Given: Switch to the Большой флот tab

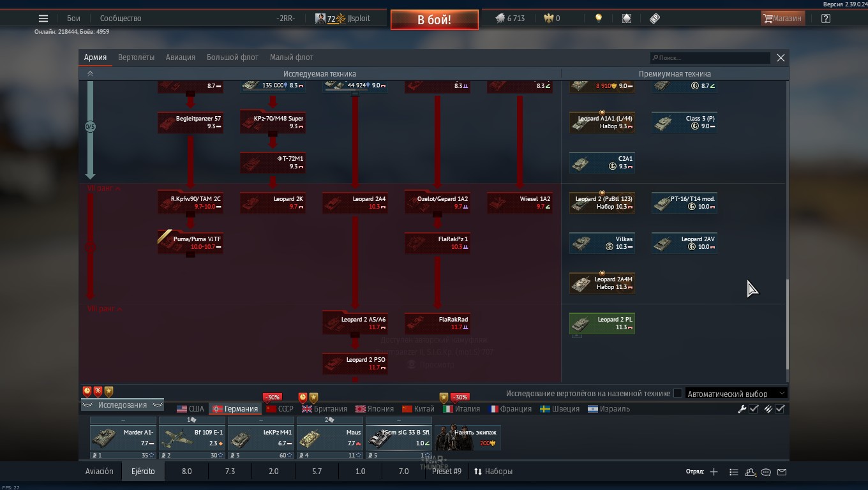Looking at the screenshot, I should pyautogui.click(x=232, y=57).
